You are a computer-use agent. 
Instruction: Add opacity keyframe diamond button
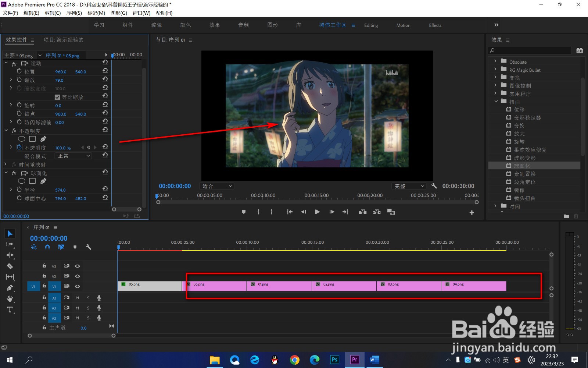pos(89,148)
